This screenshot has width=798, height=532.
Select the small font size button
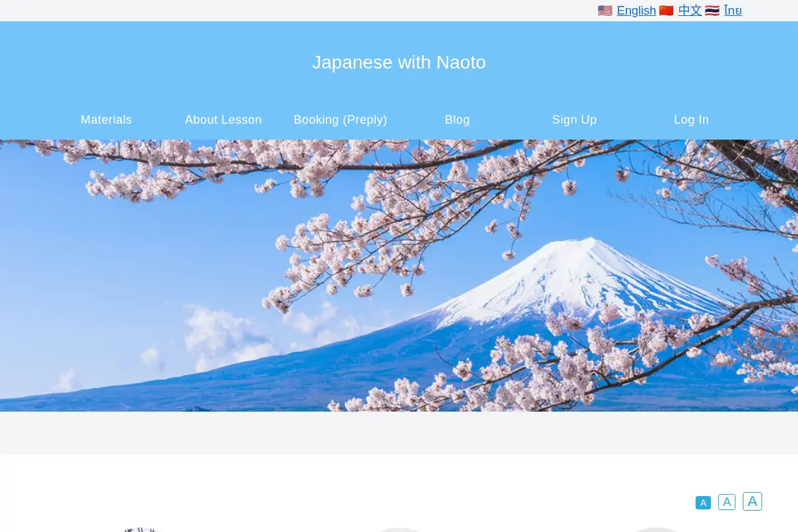click(x=703, y=503)
